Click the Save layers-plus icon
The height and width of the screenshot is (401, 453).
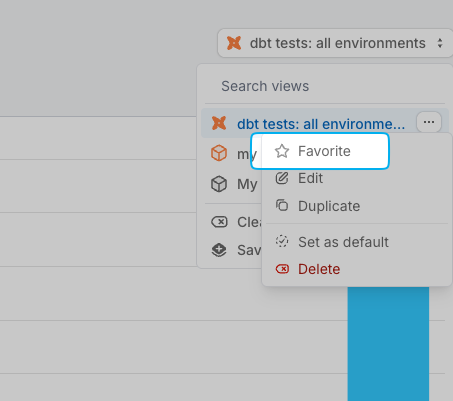pyautogui.click(x=219, y=250)
